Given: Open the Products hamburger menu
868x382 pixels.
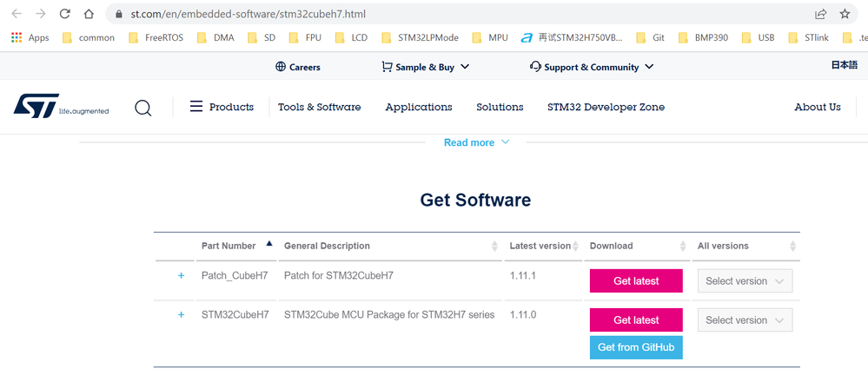Looking at the screenshot, I should pos(222,107).
